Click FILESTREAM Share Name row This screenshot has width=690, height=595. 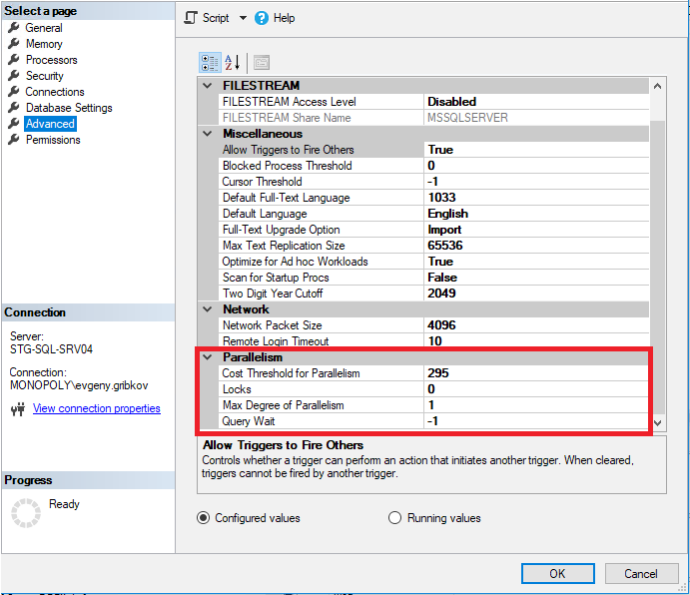tap(433, 118)
